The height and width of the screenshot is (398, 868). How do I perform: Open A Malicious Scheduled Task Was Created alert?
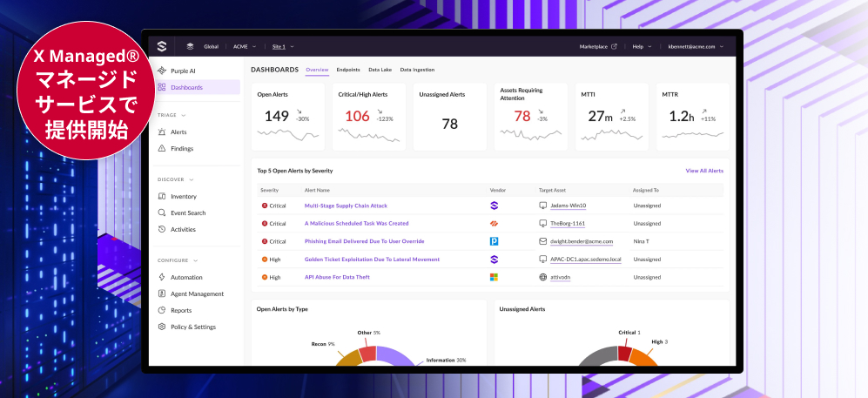point(356,223)
